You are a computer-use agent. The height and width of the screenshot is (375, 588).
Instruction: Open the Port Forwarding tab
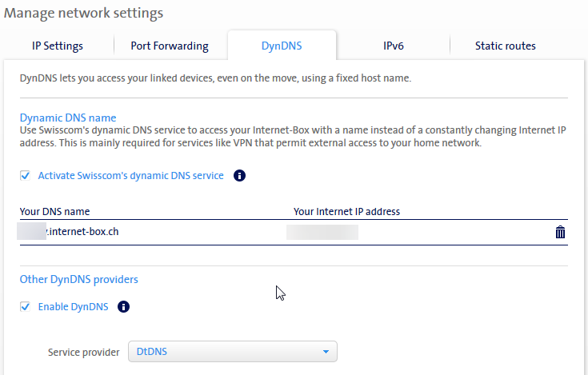click(170, 46)
